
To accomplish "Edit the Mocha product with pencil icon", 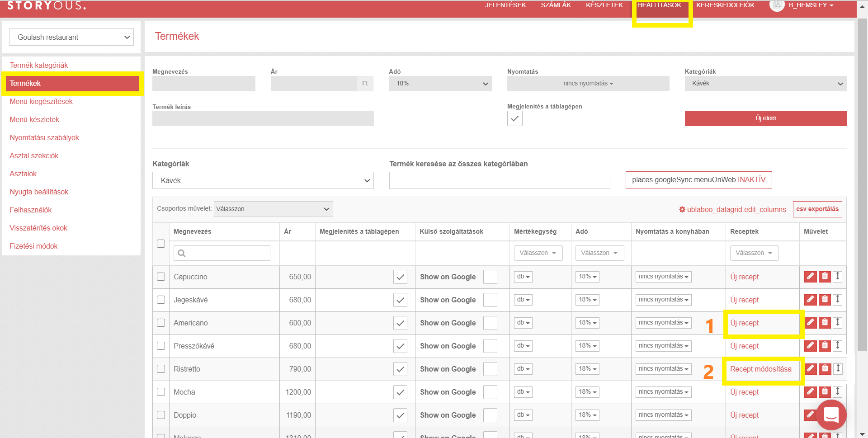I will point(811,392).
